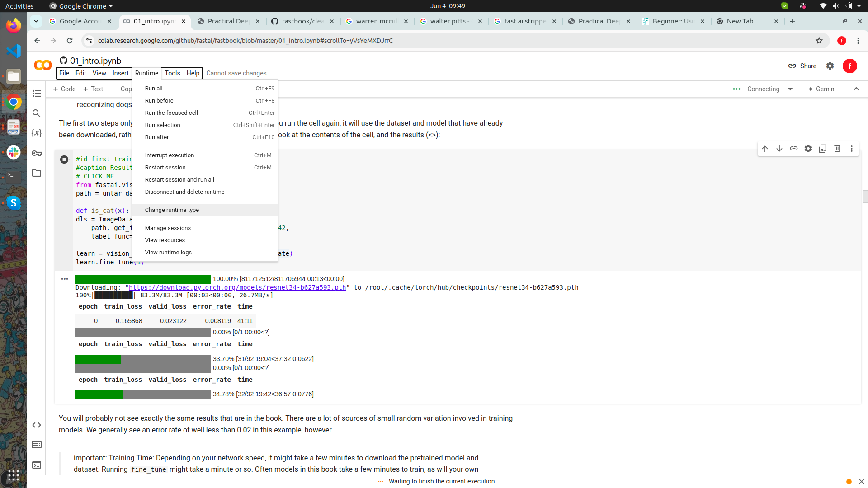Open the cell settings gear
Viewport: 868px width, 488px height.
pyautogui.click(x=809, y=148)
